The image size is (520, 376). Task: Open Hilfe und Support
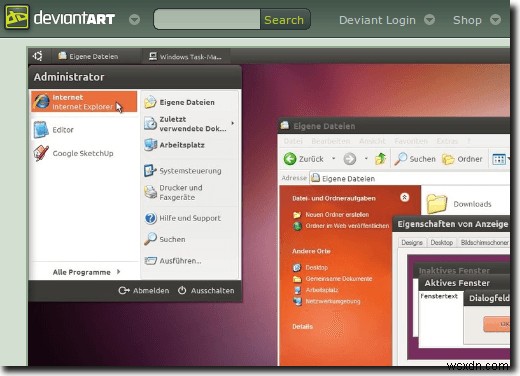(x=183, y=218)
